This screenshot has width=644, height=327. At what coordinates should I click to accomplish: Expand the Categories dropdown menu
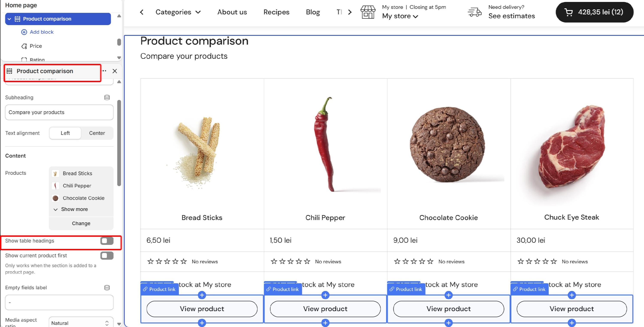(178, 12)
